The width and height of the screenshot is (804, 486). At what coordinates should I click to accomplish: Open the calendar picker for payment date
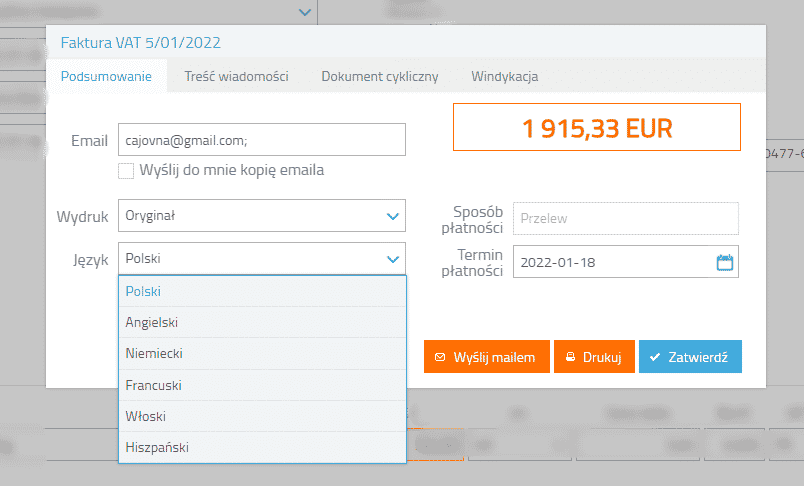click(725, 262)
